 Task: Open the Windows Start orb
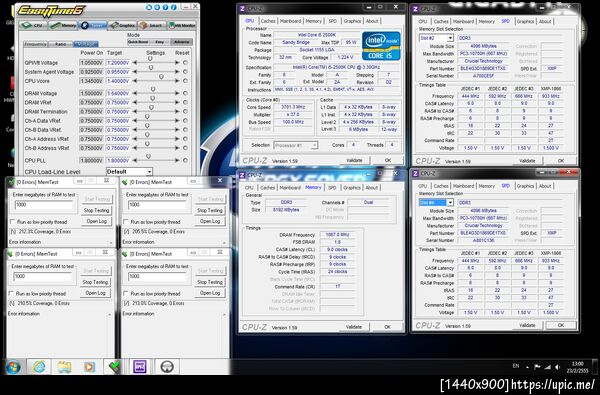pos(13,367)
